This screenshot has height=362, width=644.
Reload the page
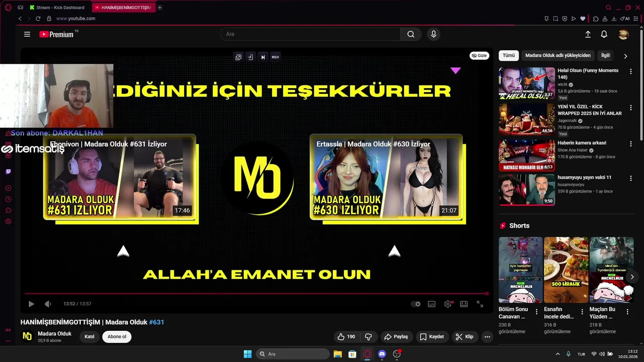tap(38, 19)
